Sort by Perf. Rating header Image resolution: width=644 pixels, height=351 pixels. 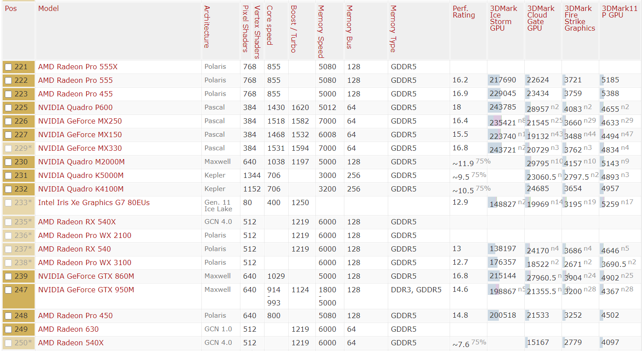[464, 12]
